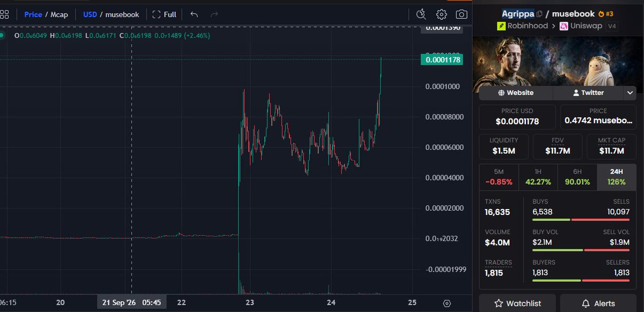The image size is (644, 312).
Task: Open the token Twitter link
Action: coord(588,93)
